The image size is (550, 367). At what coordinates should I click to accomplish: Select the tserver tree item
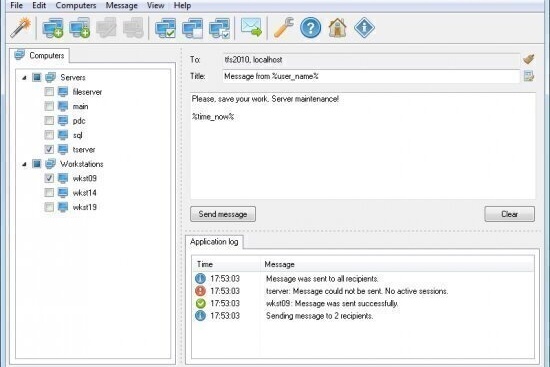[x=84, y=149]
